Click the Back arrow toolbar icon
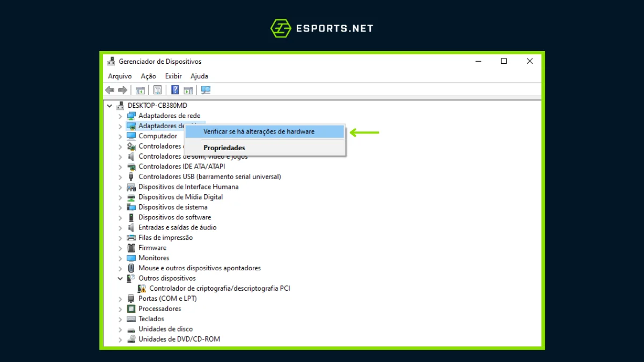Image resolution: width=644 pixels, height=362 pixels. pyautogui.click(x=110, y=90)
